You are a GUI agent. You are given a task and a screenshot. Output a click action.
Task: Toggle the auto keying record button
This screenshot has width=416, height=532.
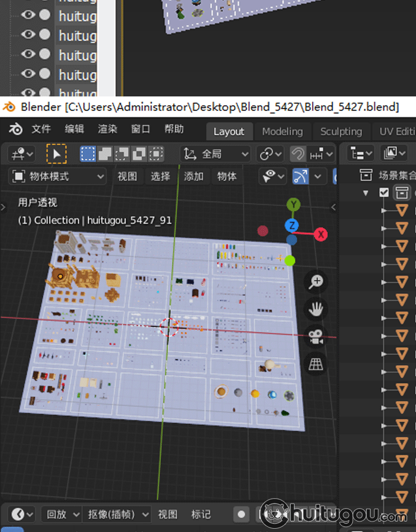point(241,514)
